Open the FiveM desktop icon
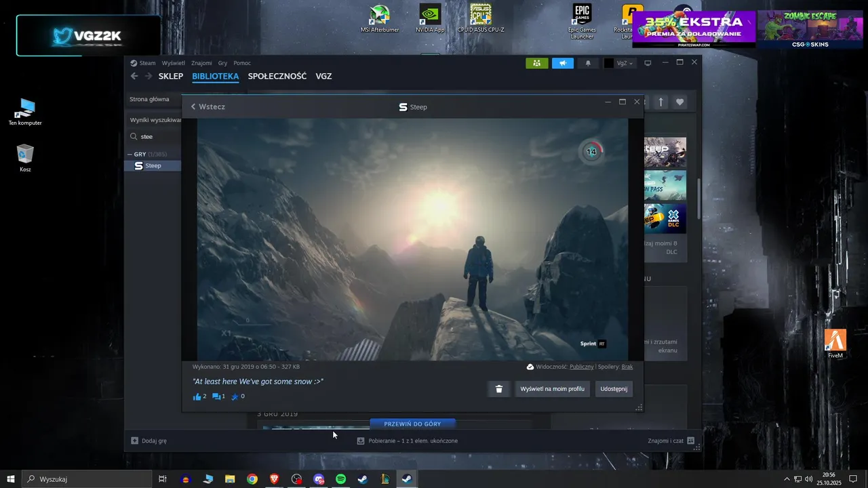 click(835, 344)
